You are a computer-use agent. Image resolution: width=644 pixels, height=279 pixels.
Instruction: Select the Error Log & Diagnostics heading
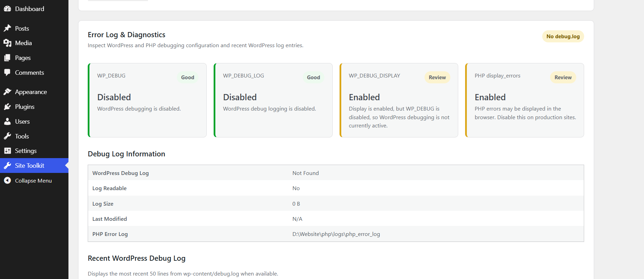tap(127, 35)
